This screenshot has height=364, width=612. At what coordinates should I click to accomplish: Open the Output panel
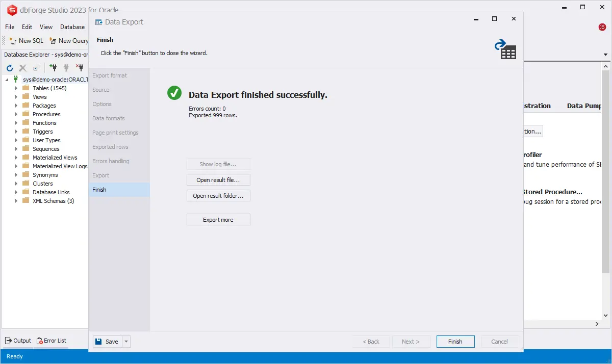pyautogui.click(x=18, y=341)
